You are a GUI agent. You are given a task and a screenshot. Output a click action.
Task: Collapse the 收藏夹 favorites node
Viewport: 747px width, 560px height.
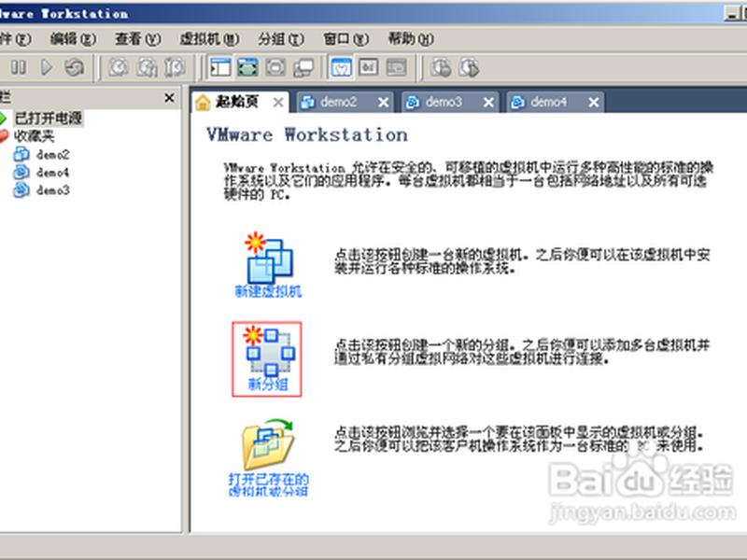(3, 136)
